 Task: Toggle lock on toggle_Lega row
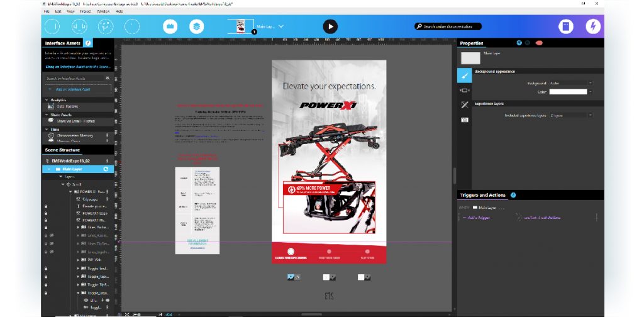pos(45,293)
